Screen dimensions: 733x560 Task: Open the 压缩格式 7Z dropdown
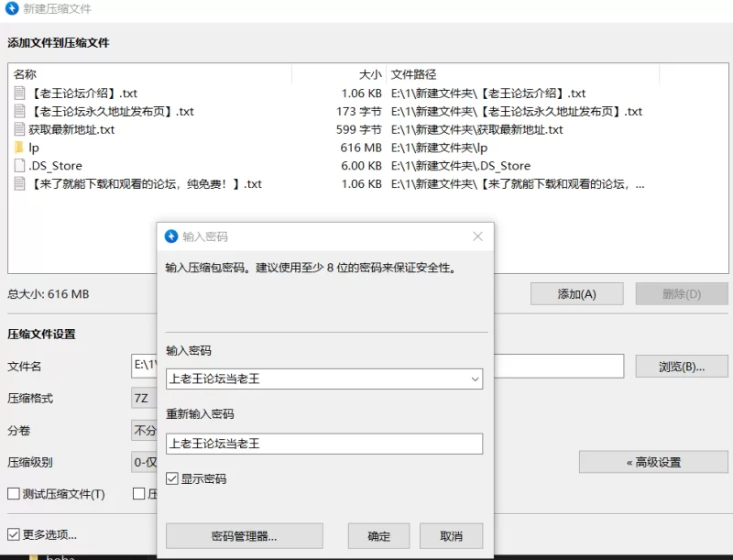point(144,399)
